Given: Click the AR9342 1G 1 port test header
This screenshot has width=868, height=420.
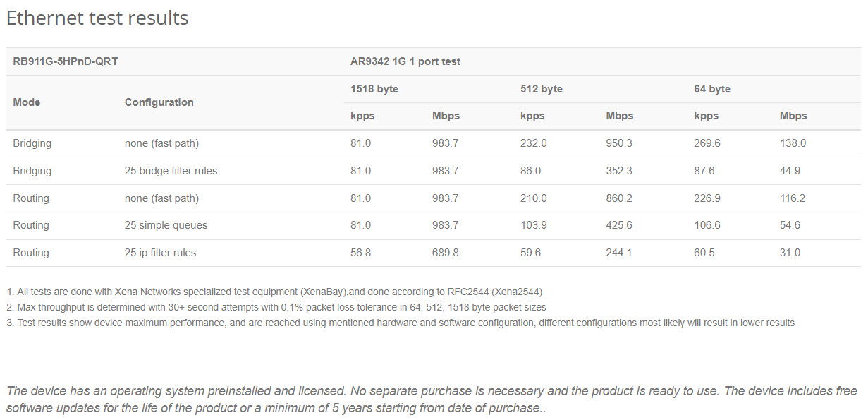Looking at the screenshot, I should [405, 61].
